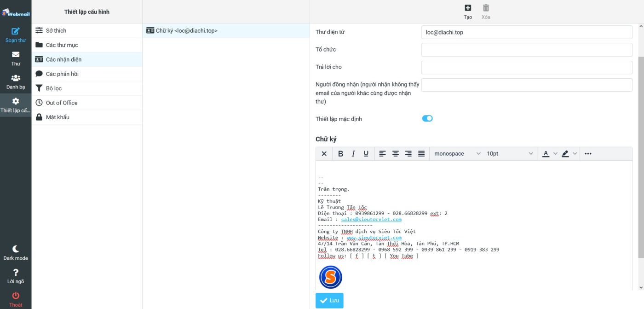Click Lưu to save identity
The width and height of the screenshot is (644, 309).
pos(329,300)
